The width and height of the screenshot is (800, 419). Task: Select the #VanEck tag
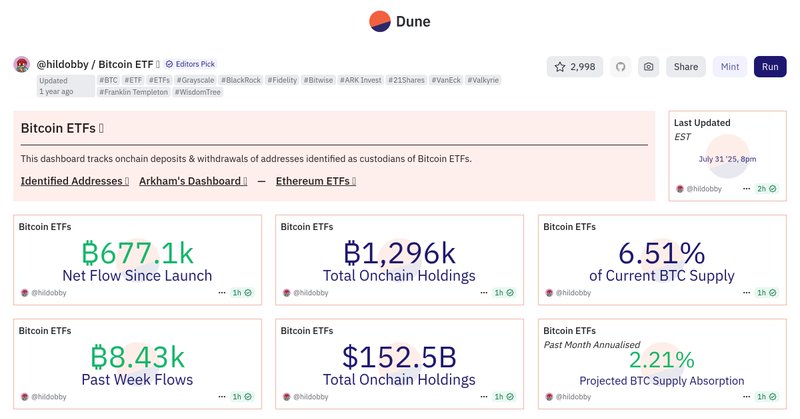[x=446, y=80]
